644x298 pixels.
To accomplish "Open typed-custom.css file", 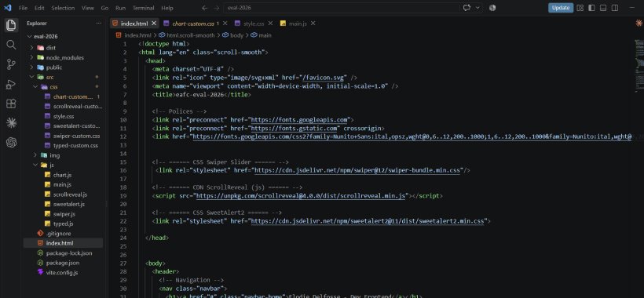I will click(x=75, y=146).
